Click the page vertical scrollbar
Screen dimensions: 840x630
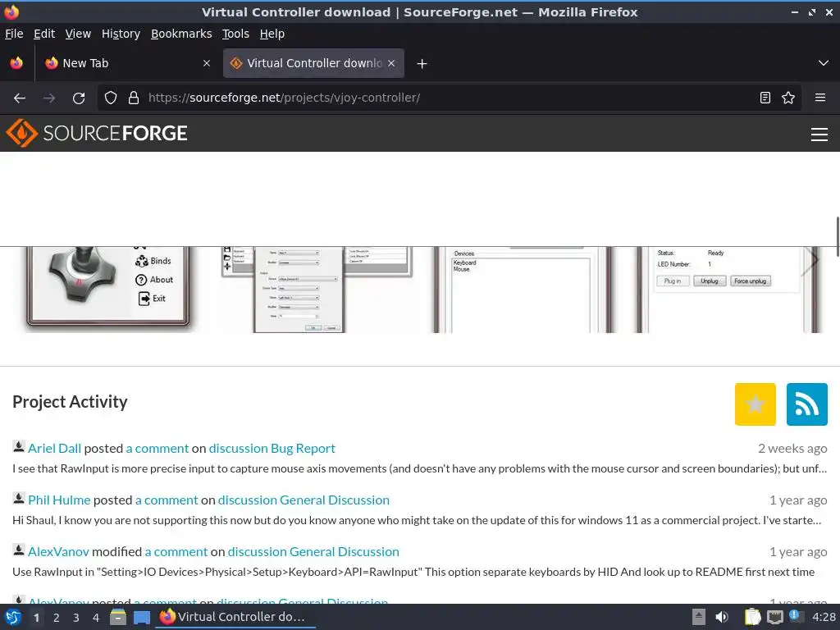[837, 237]
